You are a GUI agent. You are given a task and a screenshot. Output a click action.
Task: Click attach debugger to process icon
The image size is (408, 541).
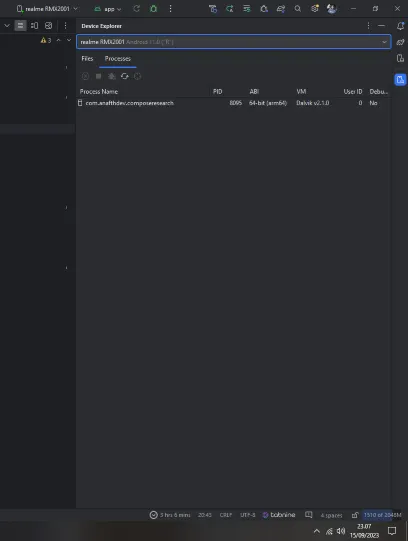coord(111,76)
